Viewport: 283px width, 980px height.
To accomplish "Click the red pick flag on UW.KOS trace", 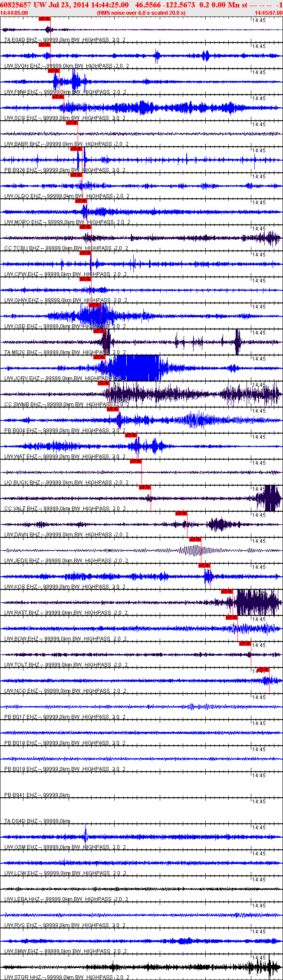I will click(x=204, y=566).
